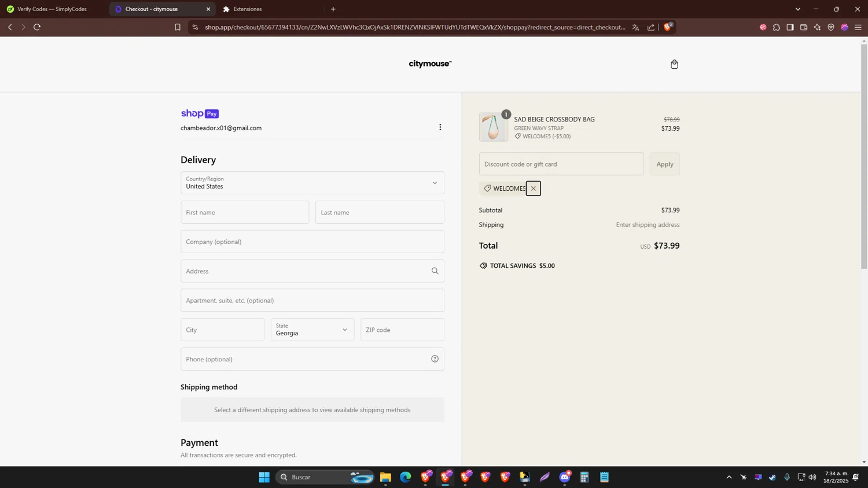
Task: Focus the Phone (optional) field
Action: [x=312, y=359]
